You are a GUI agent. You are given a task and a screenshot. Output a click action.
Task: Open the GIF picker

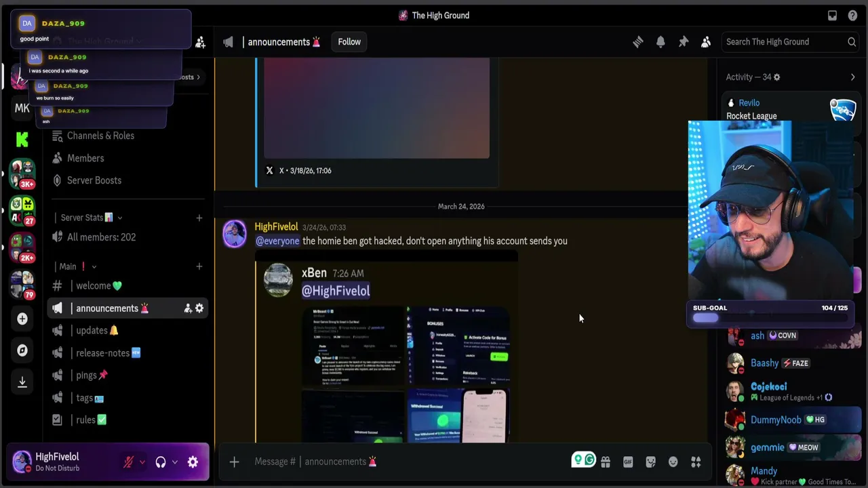[628, 462]
